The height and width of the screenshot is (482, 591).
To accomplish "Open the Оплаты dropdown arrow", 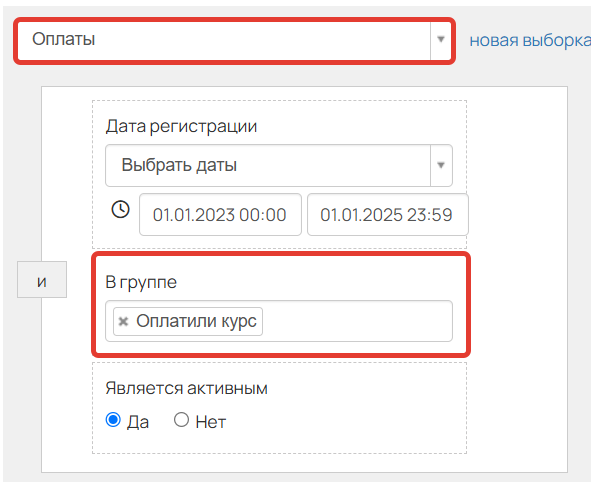I will (x=441, y=39).
